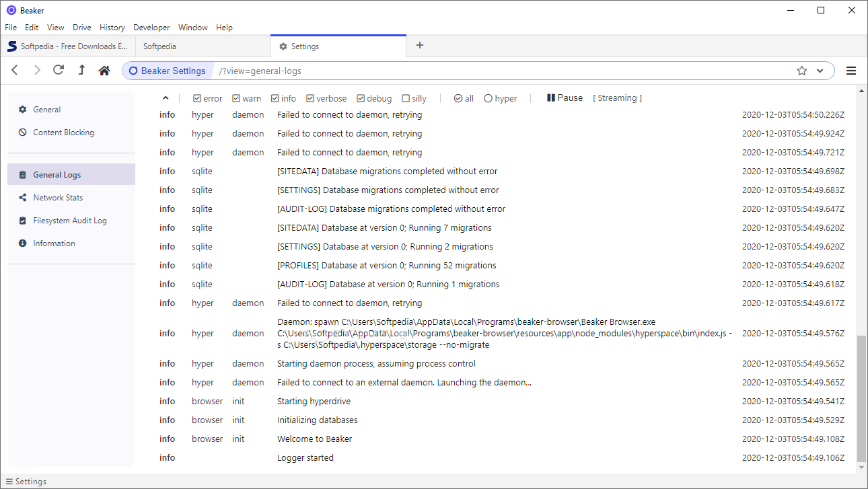Open the Edit menu
This screenshot has height=489, width=868.
coord(32,28)
